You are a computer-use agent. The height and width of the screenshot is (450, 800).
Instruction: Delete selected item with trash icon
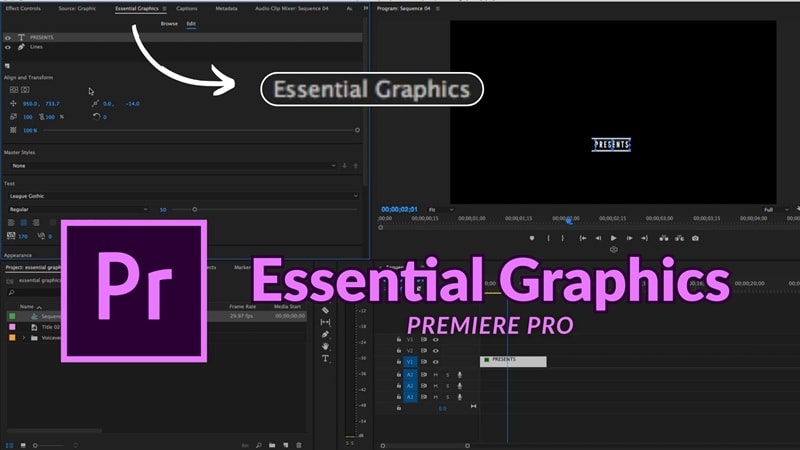[299, 445]
